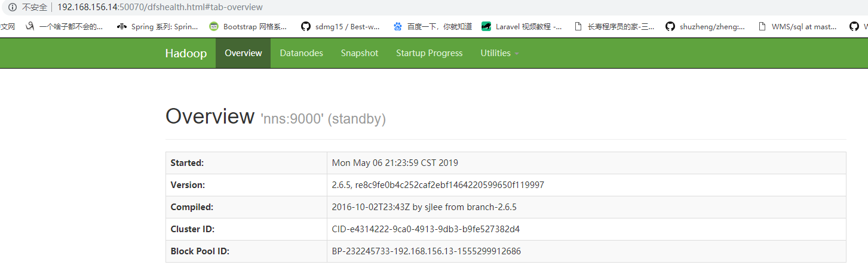Open the 一个啥子都不会的 bookmark
This screenshot has height=271, width=868.
coord(64,26)
